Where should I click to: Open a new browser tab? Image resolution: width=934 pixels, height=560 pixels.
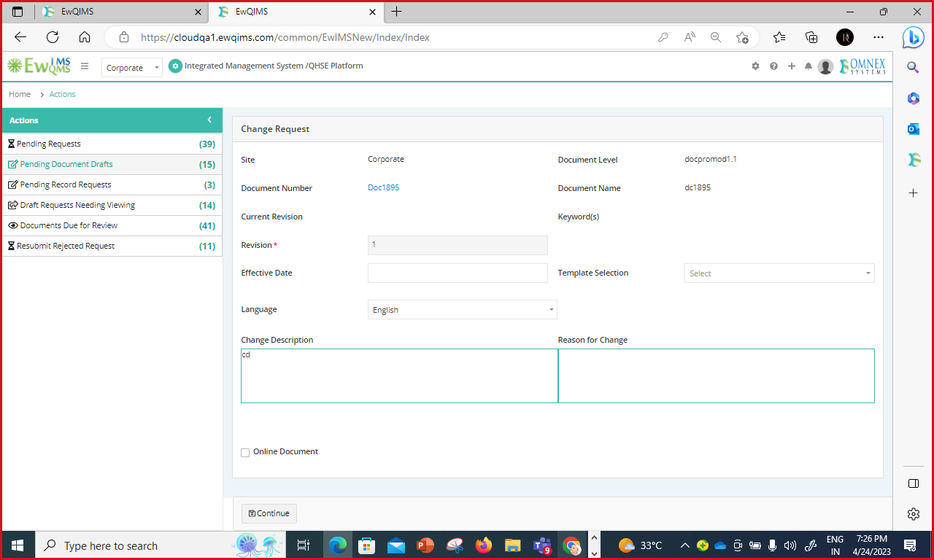click(396, 12)
